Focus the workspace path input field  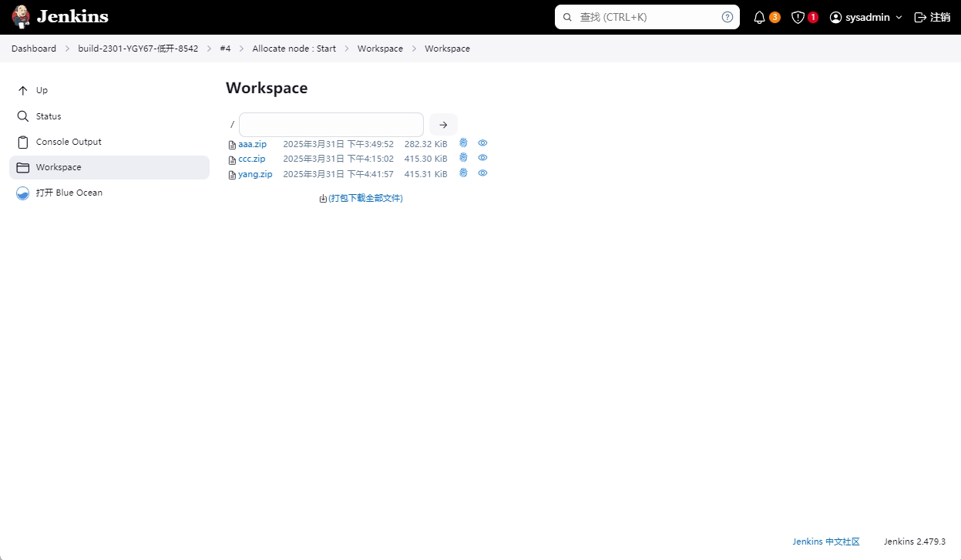(331, 125)
